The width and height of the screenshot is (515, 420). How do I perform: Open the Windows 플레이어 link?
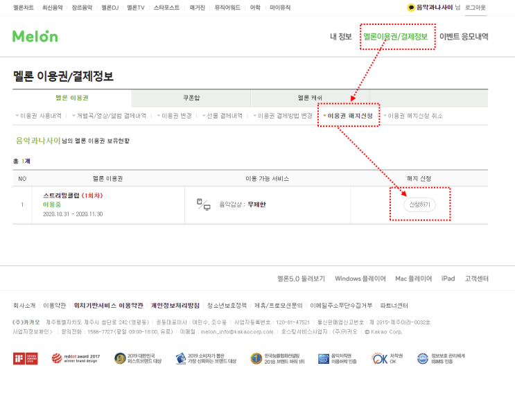tap(360, 279)
